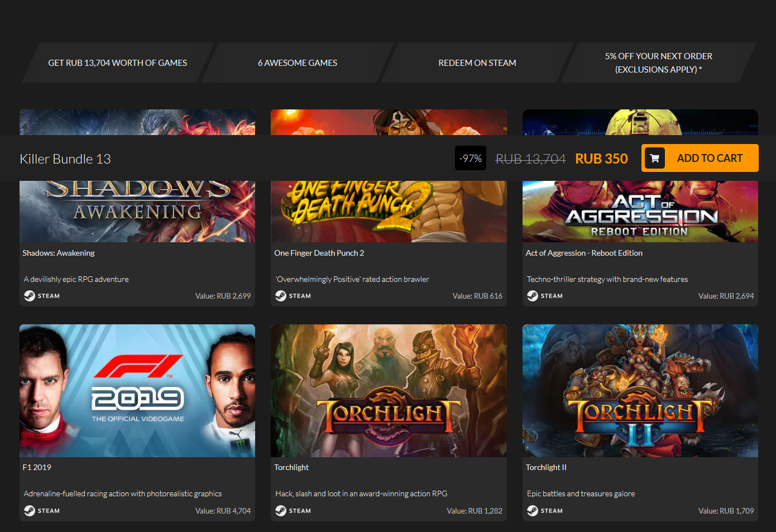Click the 'REDEEM ON STEAM' banner
Viewport: 776px width, 532px height.
click(x=477, y=63)
